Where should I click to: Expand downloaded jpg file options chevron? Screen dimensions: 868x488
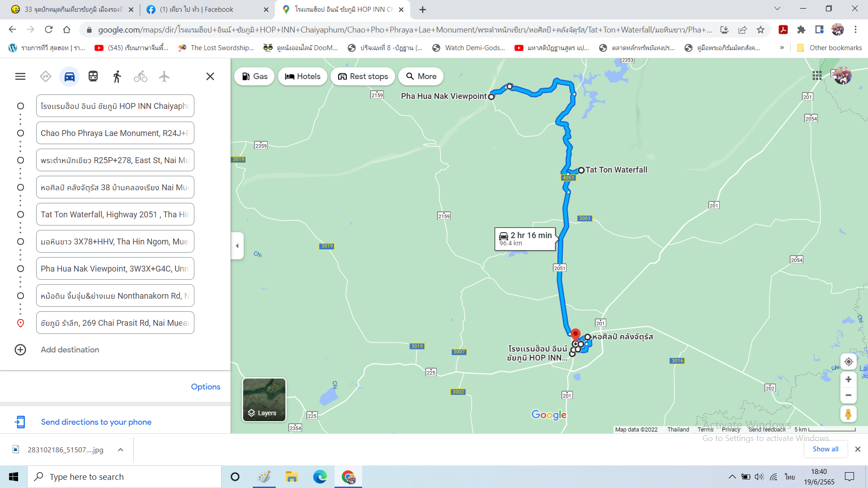coord(120,450)
